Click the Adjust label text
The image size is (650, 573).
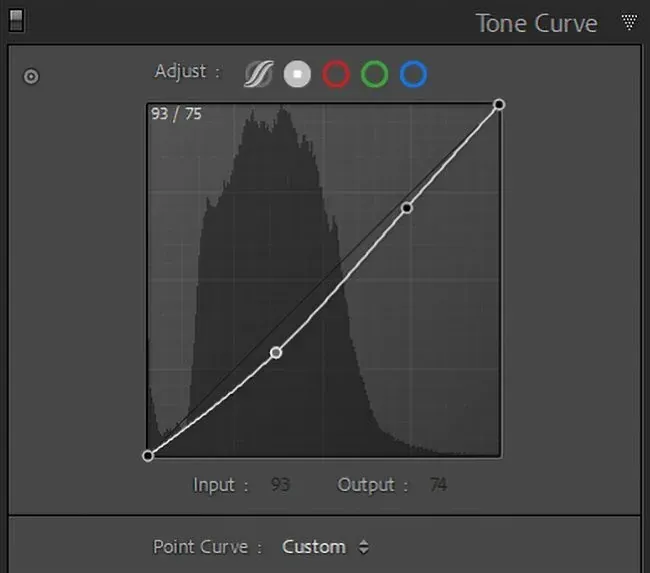pyautogui.click(x=180, y=72)
